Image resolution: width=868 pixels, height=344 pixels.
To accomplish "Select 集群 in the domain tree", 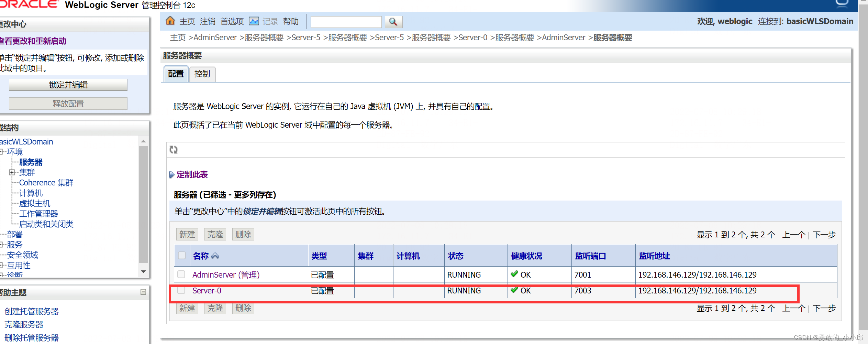I will 27,172.
